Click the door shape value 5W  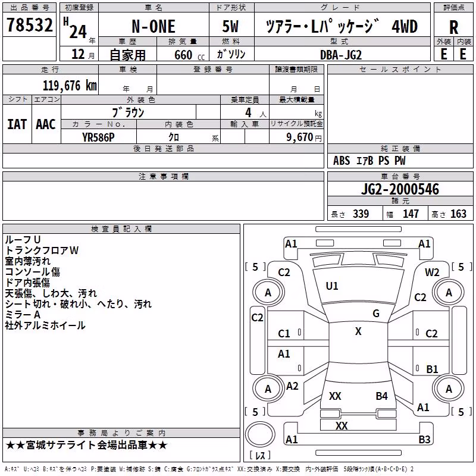230,26
